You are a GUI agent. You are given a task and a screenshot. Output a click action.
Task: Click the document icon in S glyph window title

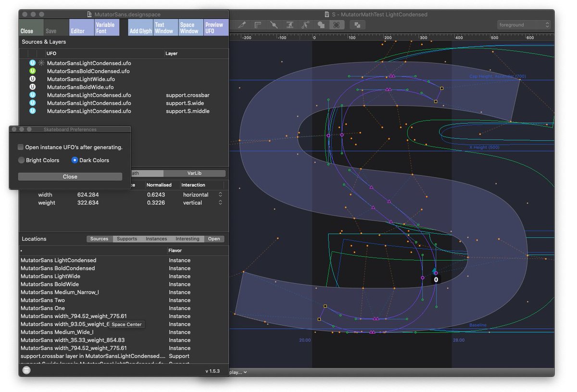point(327,14)
